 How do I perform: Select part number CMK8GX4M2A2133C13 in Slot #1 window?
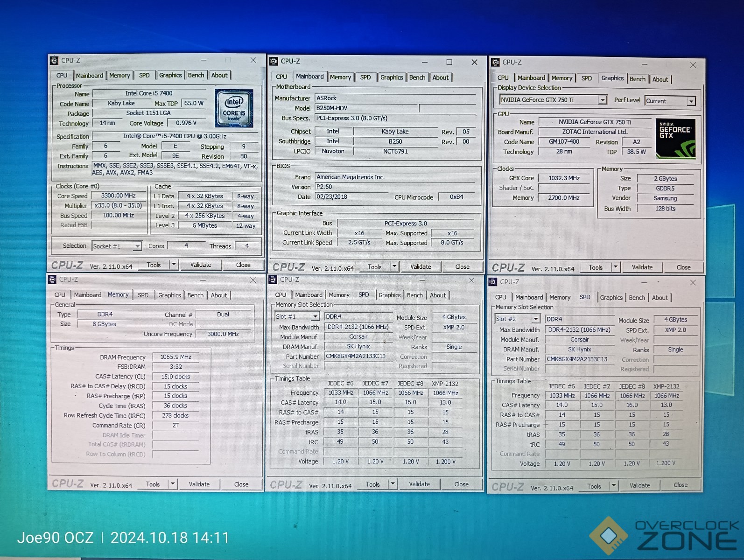[x=358, y=356]
